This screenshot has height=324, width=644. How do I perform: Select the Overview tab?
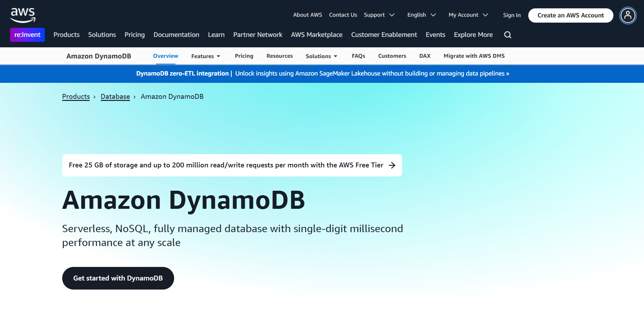(x=165, y=56)
